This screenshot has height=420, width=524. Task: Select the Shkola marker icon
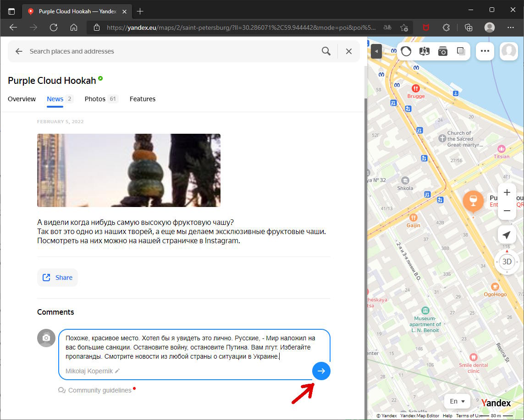pos(405,180)
